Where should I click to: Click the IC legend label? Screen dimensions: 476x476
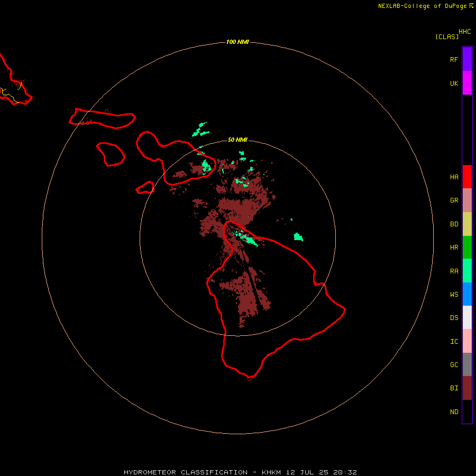[454, 342]
